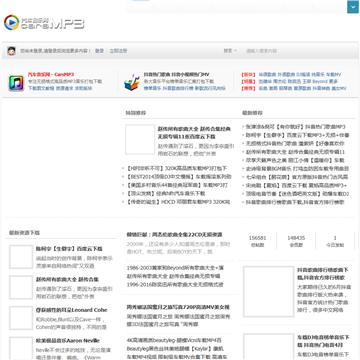Click the 156581 total posts count
Screen dimensions: 360x360
pyautogui.click(x=257, y=238)
